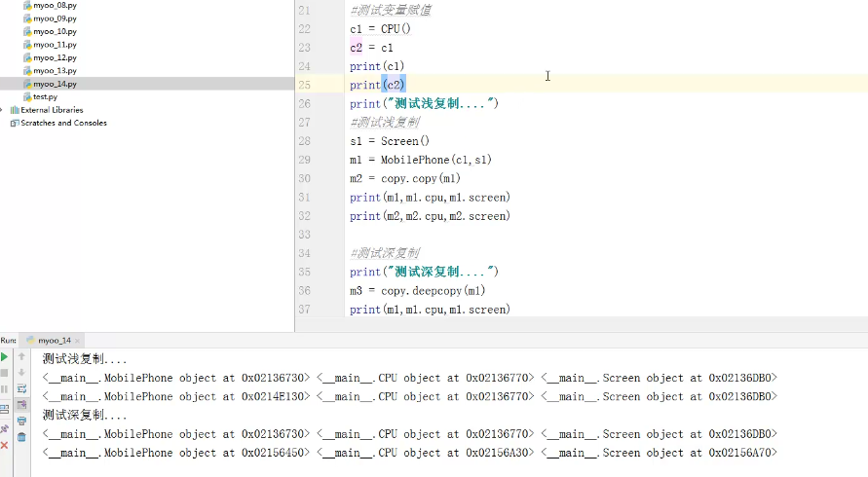
Task: Close the myoo_14 run tab
Action: 78,341
